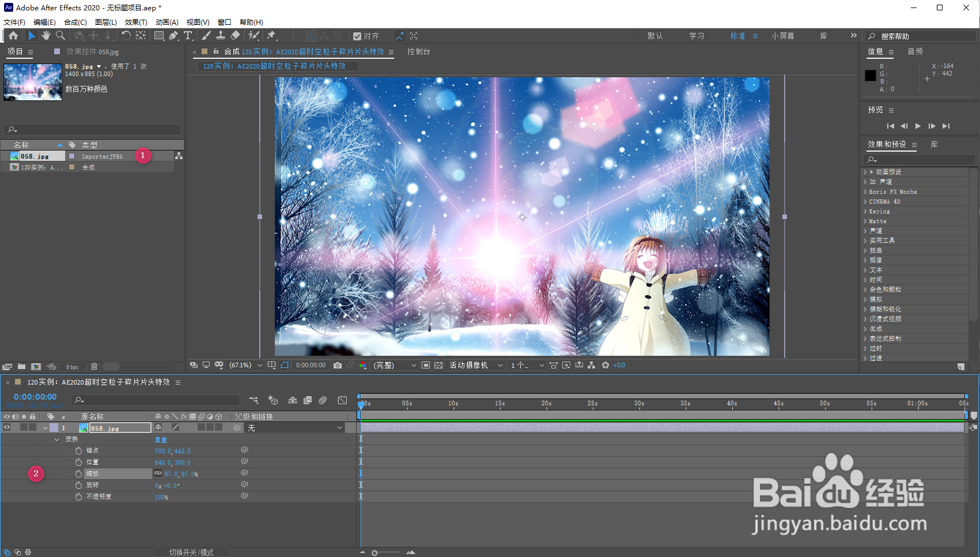980x557 pixels.
Task: Open the 效果(T) menu
Action: coord(136,22)
